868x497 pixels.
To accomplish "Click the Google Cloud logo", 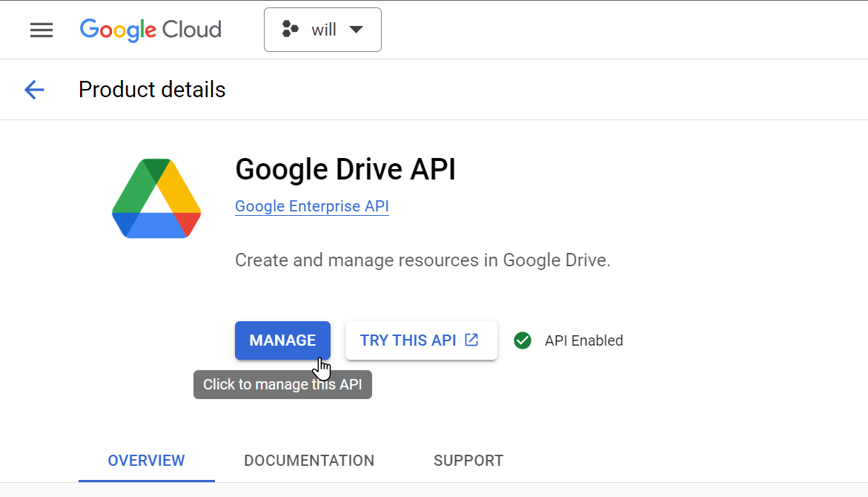I will 150,30.
